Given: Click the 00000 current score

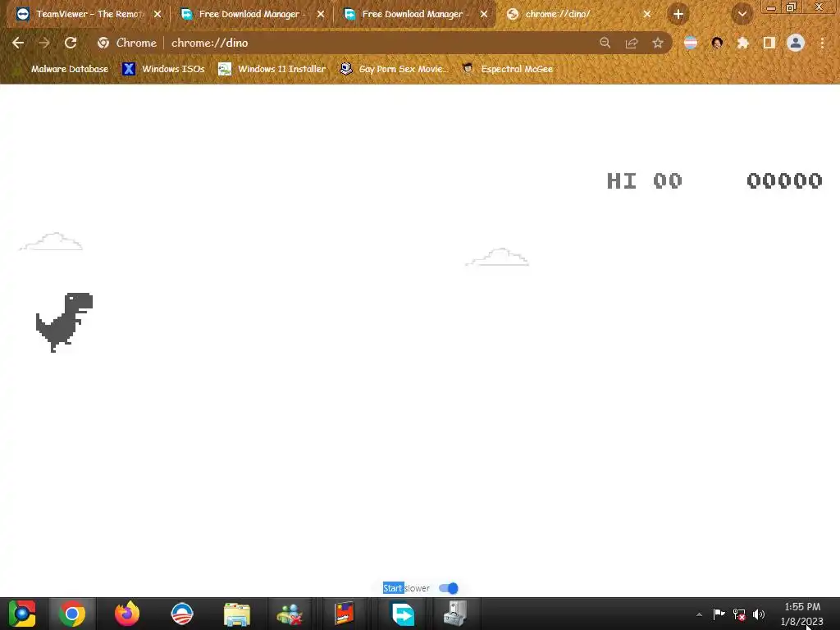Looking at the screenshot, I should tap(784, 181).
